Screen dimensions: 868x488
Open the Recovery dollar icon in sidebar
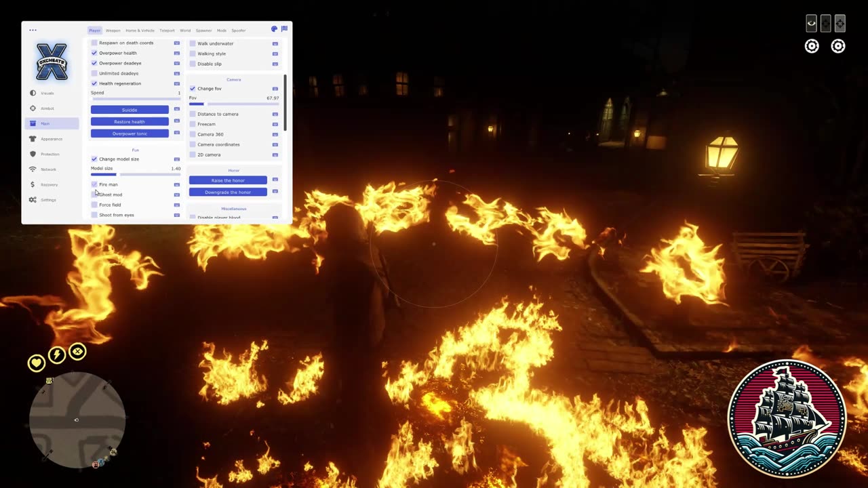33,184
